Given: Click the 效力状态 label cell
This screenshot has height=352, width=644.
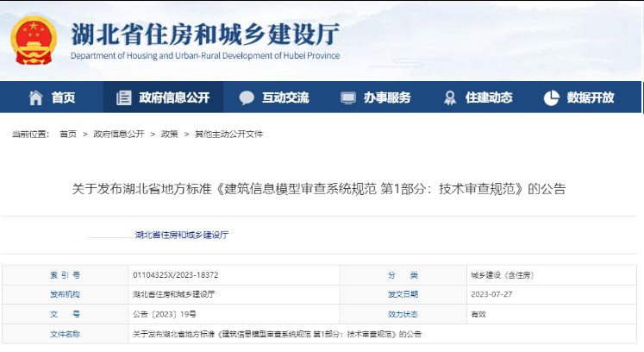Looking at the screenshot, I should point(403,314).
